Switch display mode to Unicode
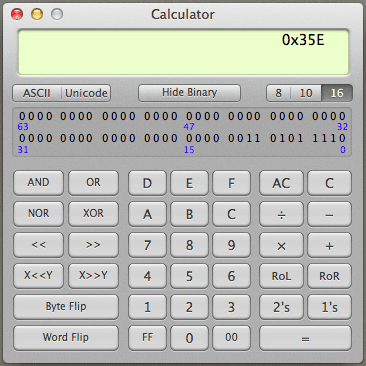The height and width of the screenshot is (366, 366). click(x=86, y=93)
